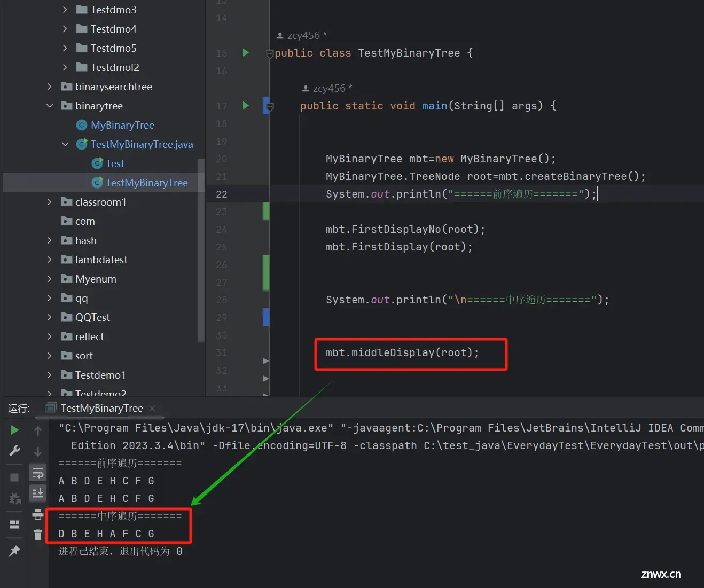Click the MyBinaryTree class icon

[82, 125]
